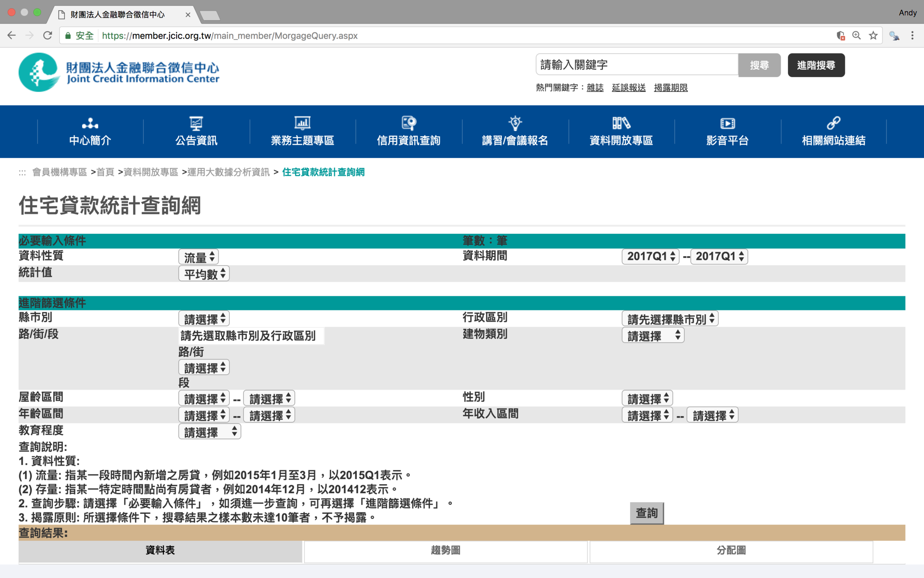Expand 統計值 平均數 dropdown
The width and height of the screenshot is (924, 578).
coord(204,274)
